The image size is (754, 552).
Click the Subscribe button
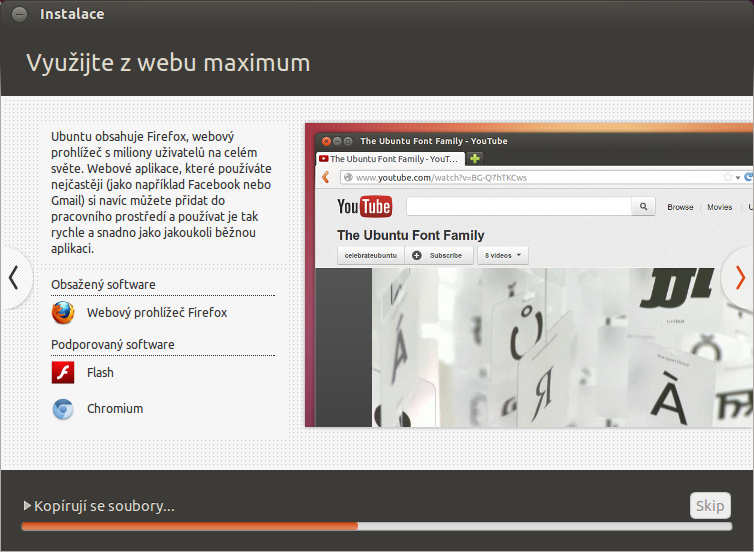point(440,255)
